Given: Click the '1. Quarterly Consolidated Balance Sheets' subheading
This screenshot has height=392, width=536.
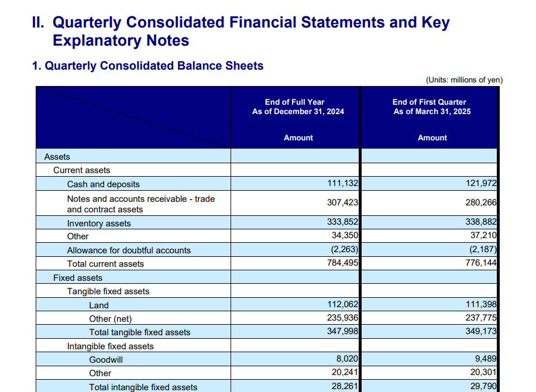Looking at the screenshot, I should coord(147,66).
